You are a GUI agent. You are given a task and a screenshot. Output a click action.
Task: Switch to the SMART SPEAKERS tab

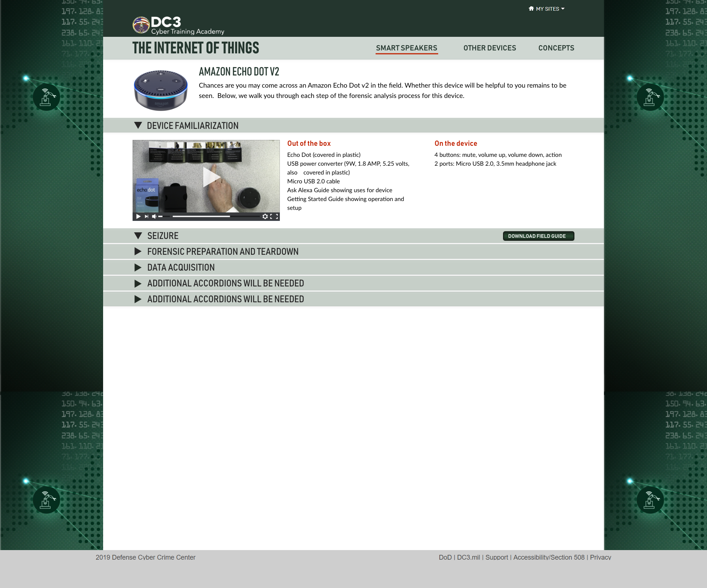click(x=407, y=48)
